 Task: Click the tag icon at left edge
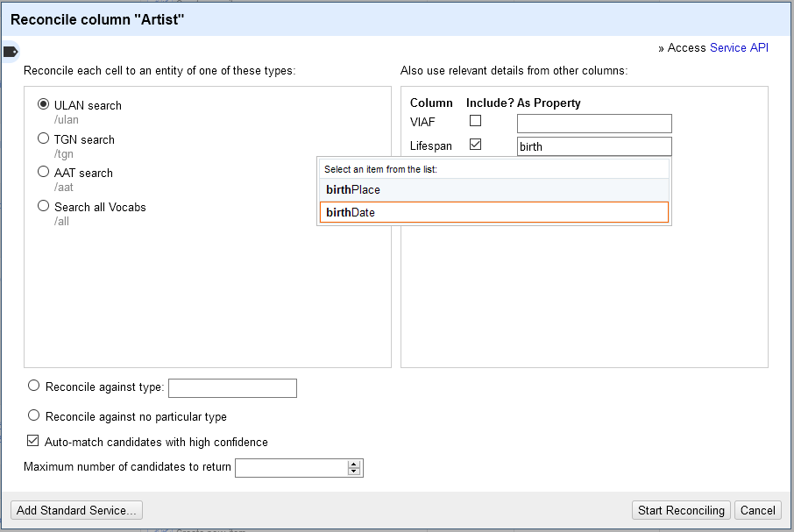(x=11, y=52)
